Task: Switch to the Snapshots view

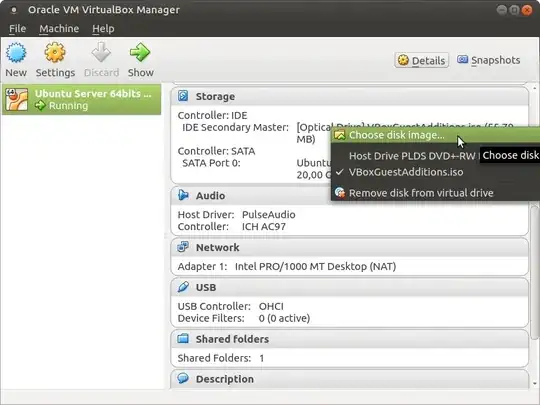Action: 489,60
